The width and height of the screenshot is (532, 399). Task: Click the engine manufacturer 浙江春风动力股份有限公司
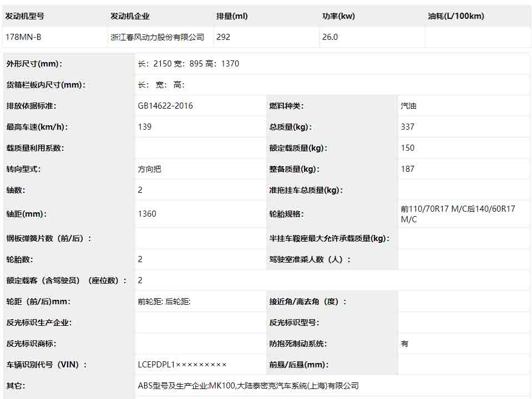(x=158, y=37)
